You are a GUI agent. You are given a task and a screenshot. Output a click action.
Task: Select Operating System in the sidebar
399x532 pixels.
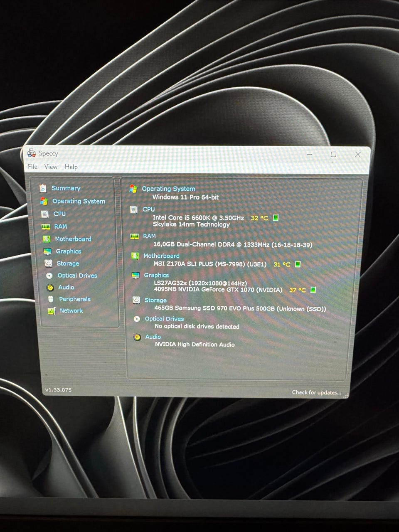pos(79,201)
